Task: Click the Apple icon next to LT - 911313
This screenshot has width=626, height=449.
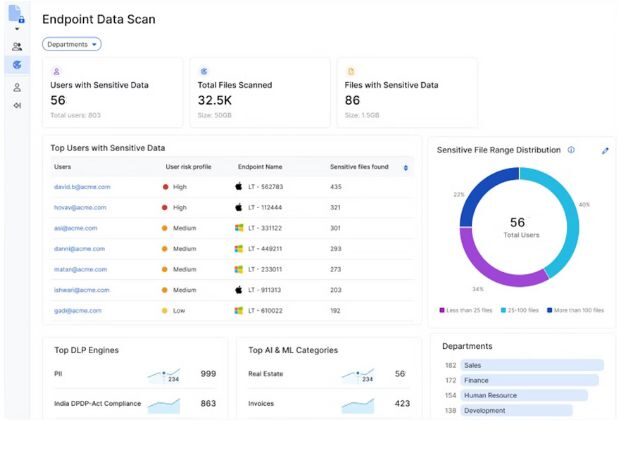Action: pos(238,289)
